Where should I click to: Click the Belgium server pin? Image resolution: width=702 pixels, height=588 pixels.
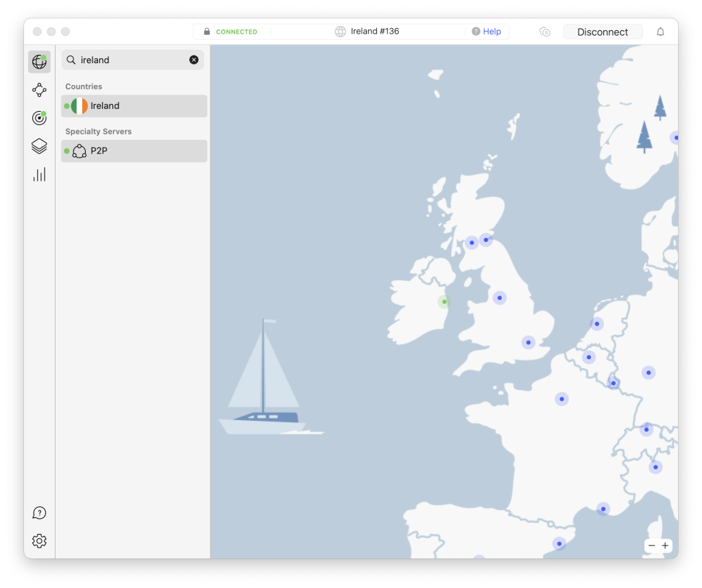[x=589, y=357]
